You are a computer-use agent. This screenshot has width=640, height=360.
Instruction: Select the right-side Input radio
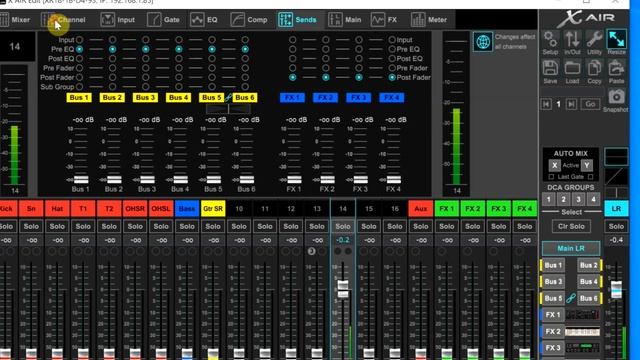[392, 40]
